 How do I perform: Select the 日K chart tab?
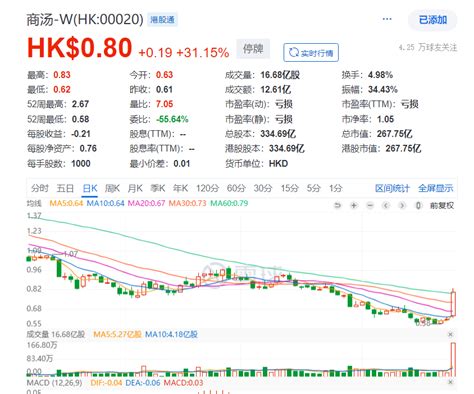pyautogui.click(x=90, y=189)
